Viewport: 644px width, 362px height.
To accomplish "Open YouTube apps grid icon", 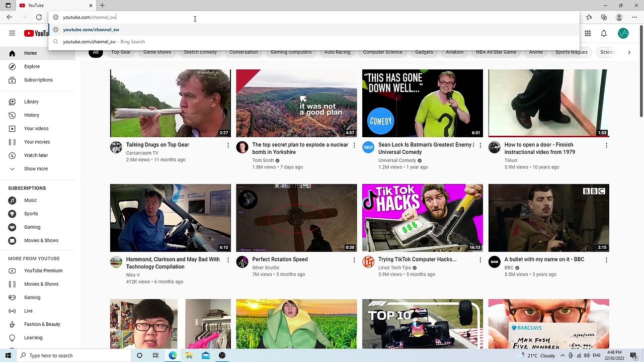I will [588, 34].
